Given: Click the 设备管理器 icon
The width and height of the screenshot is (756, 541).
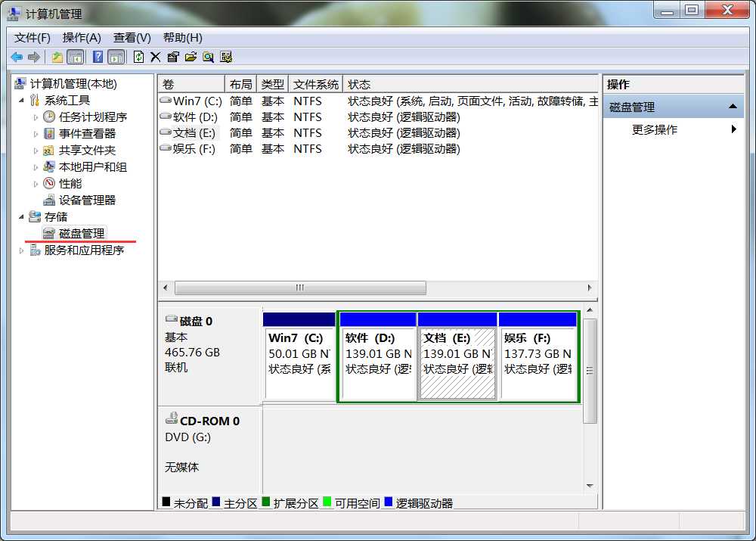Looking at the screenshot, I should click(49, 200).
